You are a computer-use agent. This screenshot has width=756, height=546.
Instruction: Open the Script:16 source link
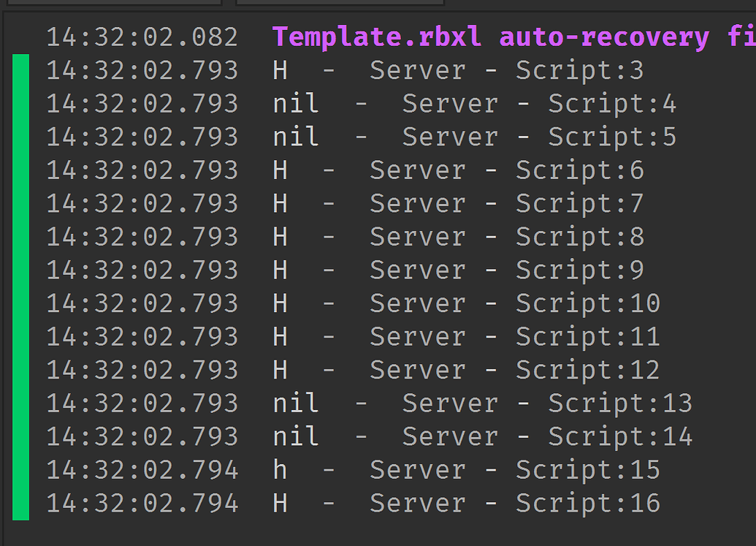[588, 503]
